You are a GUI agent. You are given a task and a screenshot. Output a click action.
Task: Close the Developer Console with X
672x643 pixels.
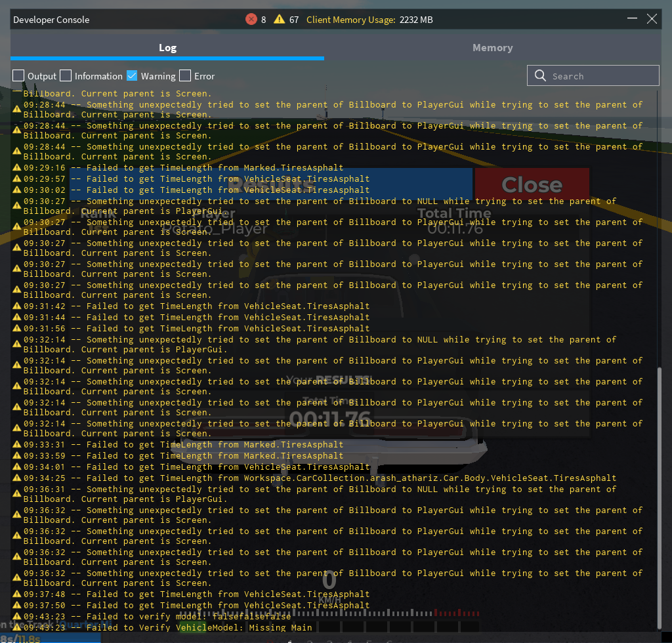click(x=652, y=19)
